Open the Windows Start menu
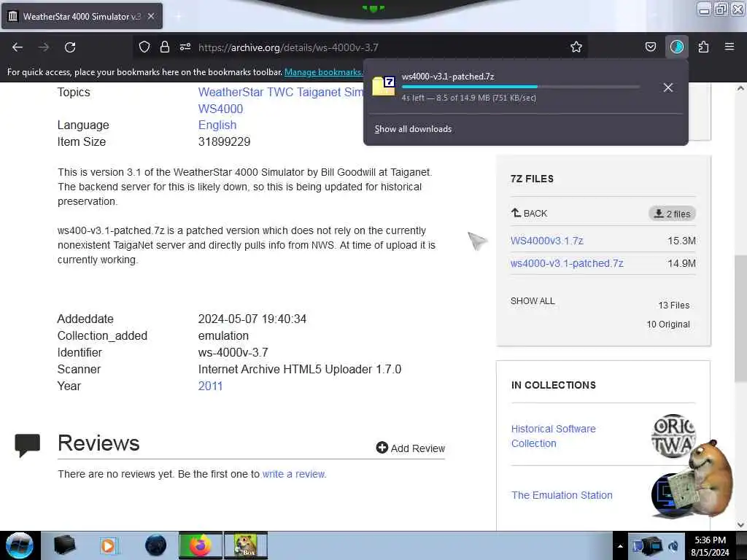This screenshot has width=747, height=560. (x=19, y=545)
